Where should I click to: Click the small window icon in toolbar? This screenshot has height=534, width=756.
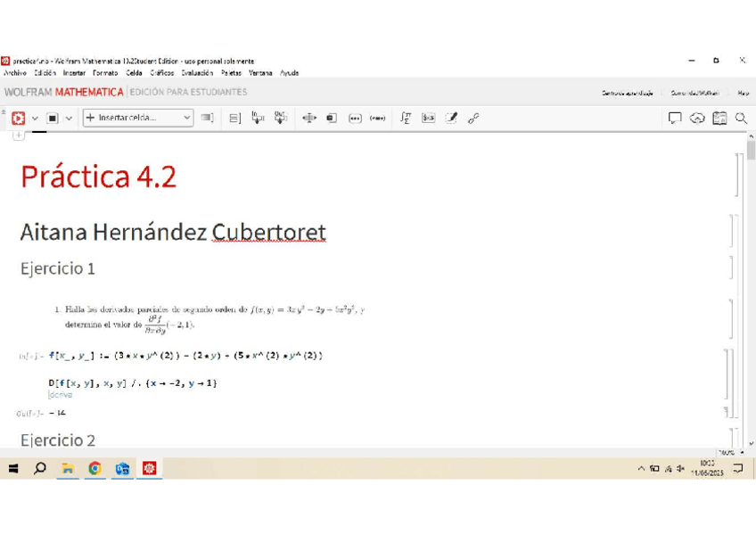coord(332,118)
